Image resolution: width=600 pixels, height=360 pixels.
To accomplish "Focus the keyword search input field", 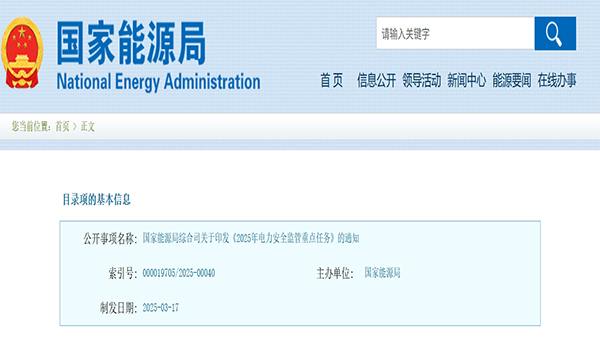I will coord(455,33).
